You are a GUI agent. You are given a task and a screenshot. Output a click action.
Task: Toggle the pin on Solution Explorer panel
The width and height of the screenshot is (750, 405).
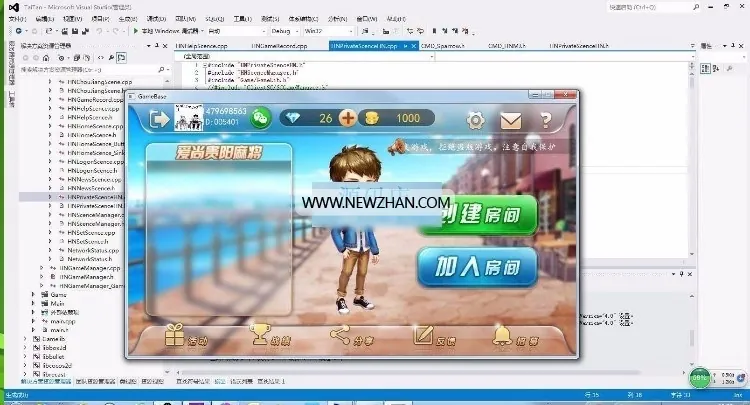pos(156,46)
